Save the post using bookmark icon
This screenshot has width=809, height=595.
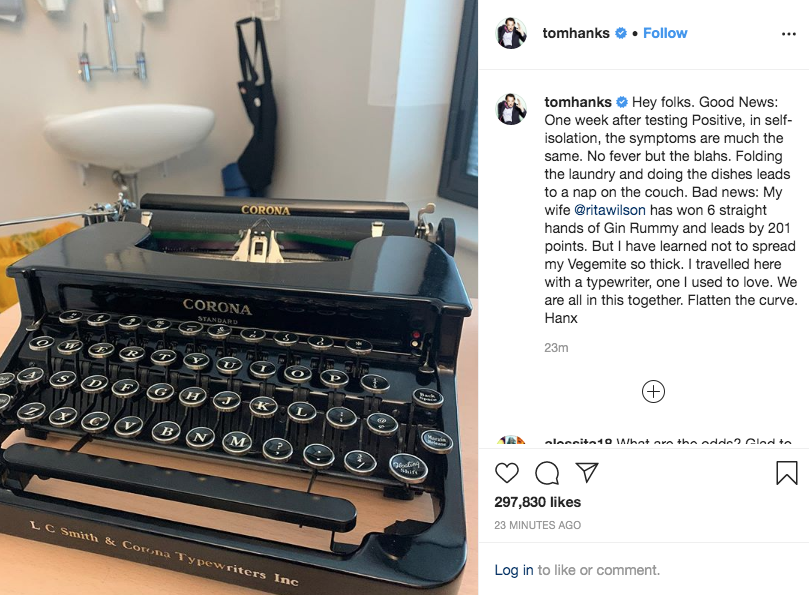(x=787, y=472)
